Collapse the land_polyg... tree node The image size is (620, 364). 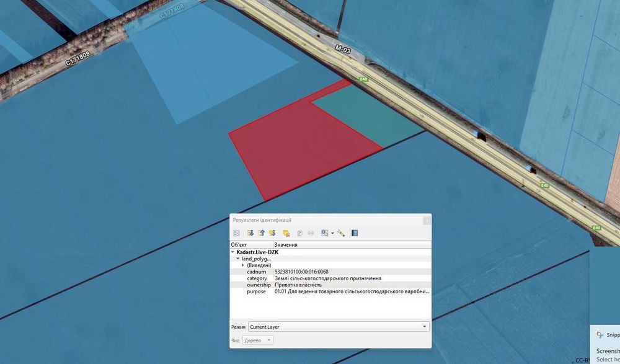pyautogui.click(x=238, y=259)
